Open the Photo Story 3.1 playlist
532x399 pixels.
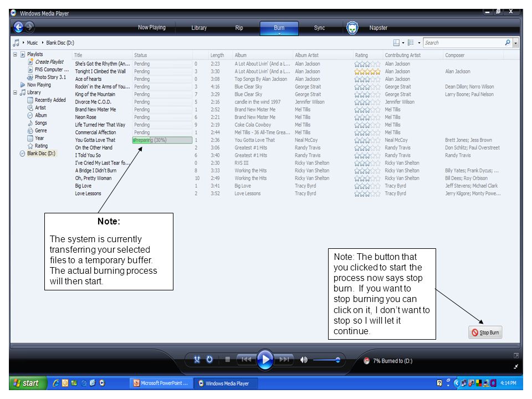click(50, 77)
